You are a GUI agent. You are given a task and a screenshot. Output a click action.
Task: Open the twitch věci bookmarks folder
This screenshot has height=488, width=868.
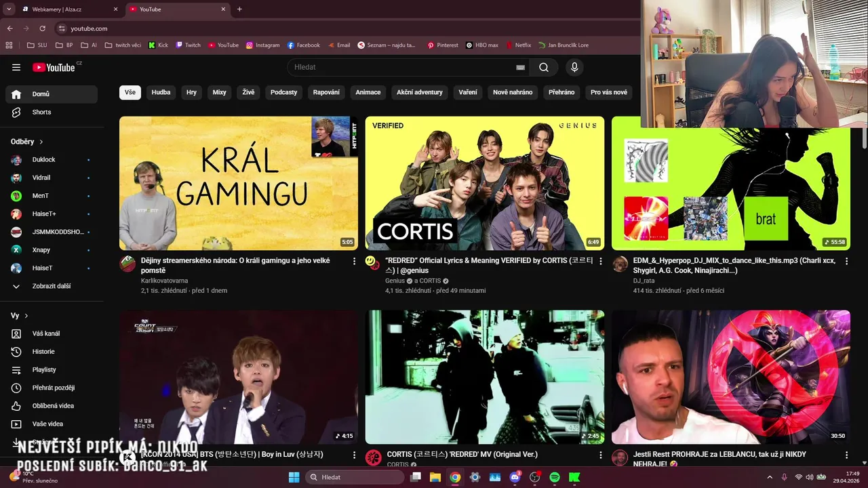pyautogui.click(x=123, y=45)
